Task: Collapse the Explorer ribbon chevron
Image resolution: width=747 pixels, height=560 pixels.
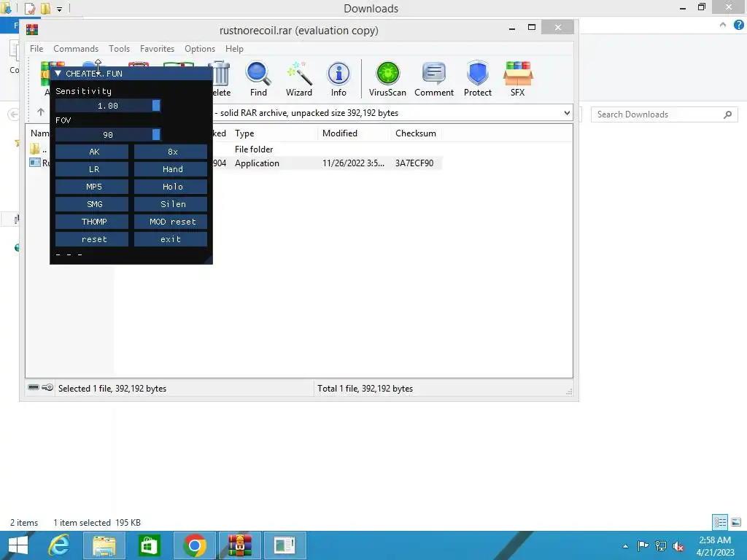Action: [723, 25]
